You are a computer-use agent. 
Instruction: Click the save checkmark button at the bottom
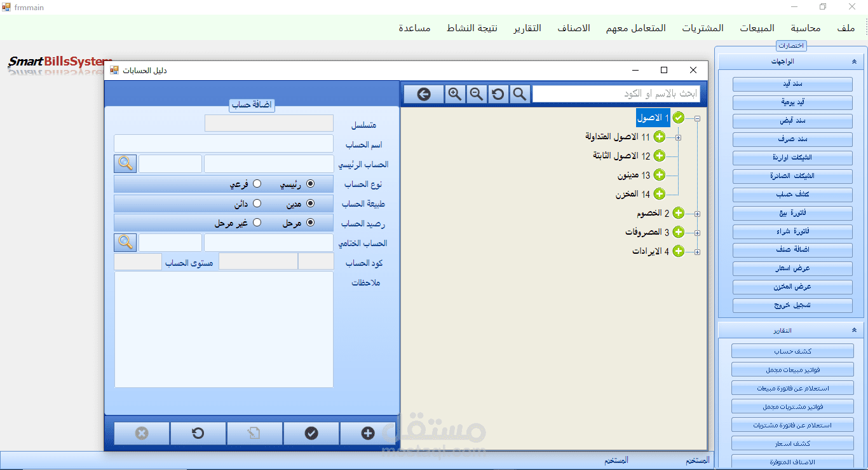311,433
